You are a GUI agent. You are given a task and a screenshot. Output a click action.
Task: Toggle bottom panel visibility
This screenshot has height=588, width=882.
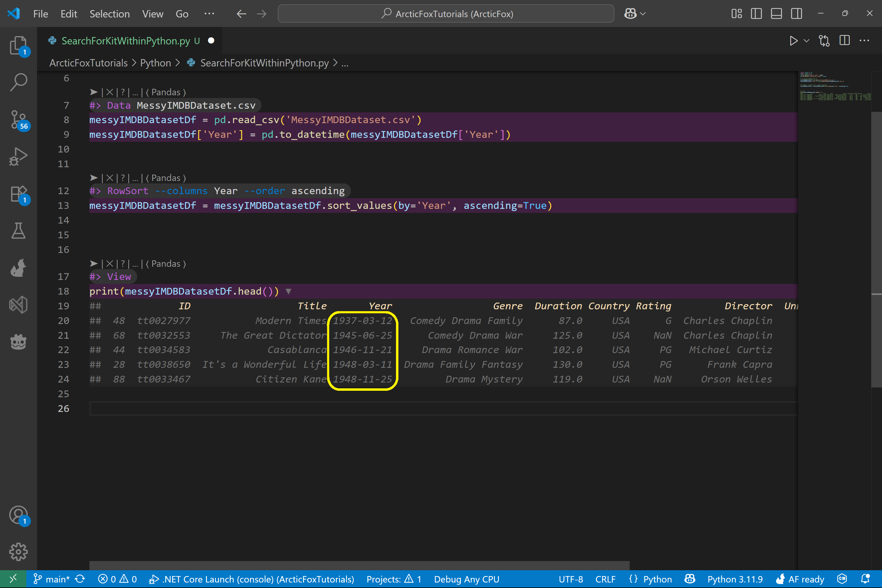(776, 14)
